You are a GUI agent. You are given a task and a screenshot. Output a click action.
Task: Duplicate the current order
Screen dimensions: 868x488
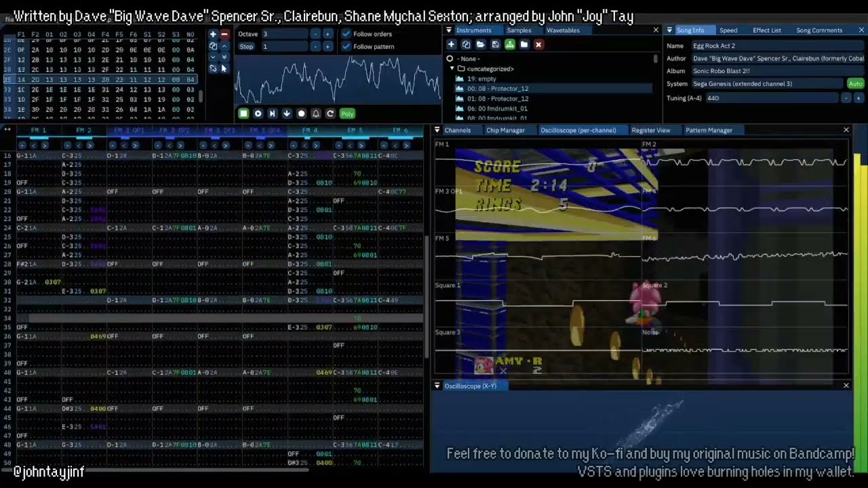click(213, 46)
